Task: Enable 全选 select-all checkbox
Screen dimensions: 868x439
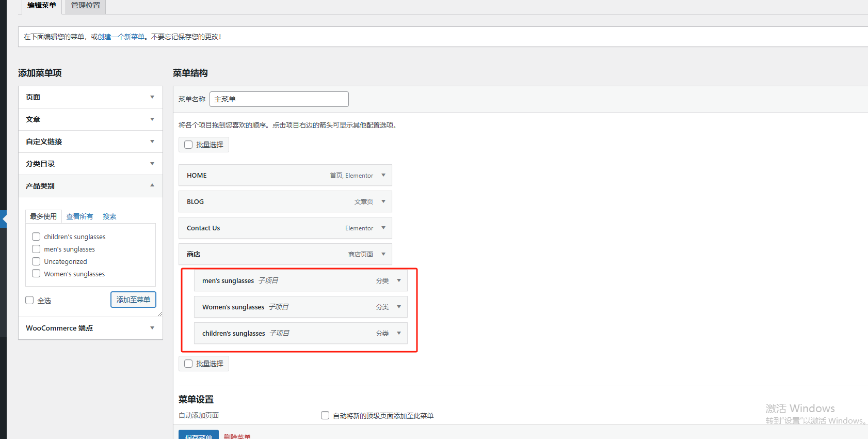Action: pyautogui.click(x=30, y=300)
